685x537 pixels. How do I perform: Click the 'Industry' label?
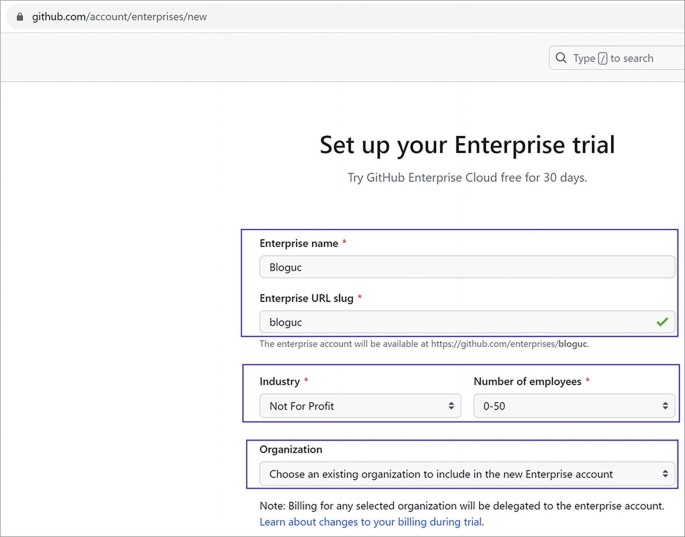[x=280, y=381]
